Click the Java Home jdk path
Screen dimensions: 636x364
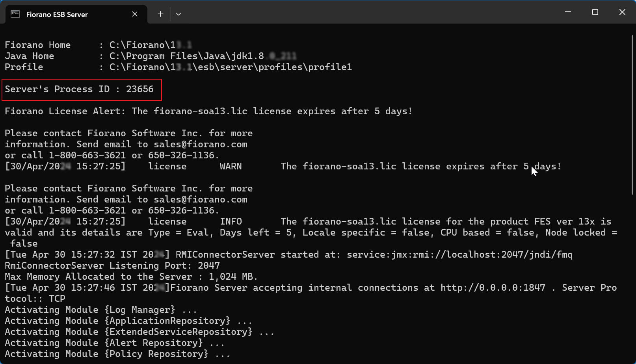tap(203, 56)
